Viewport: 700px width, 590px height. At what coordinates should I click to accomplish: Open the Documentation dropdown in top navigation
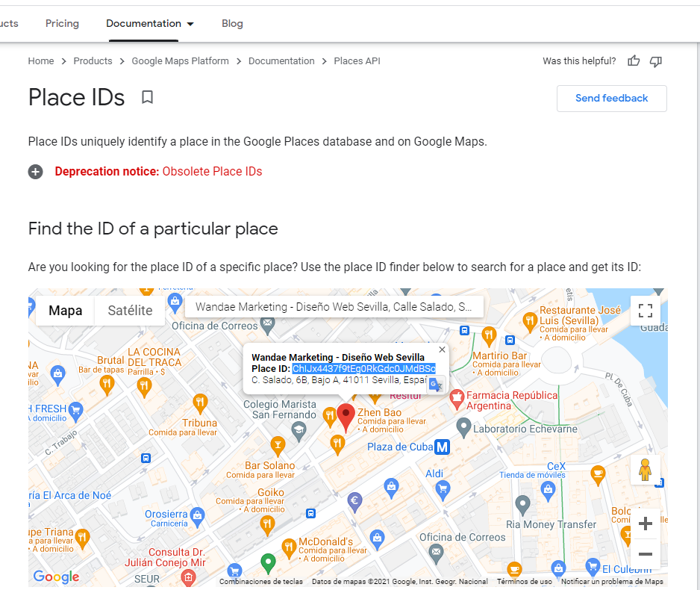click(150, 24)
